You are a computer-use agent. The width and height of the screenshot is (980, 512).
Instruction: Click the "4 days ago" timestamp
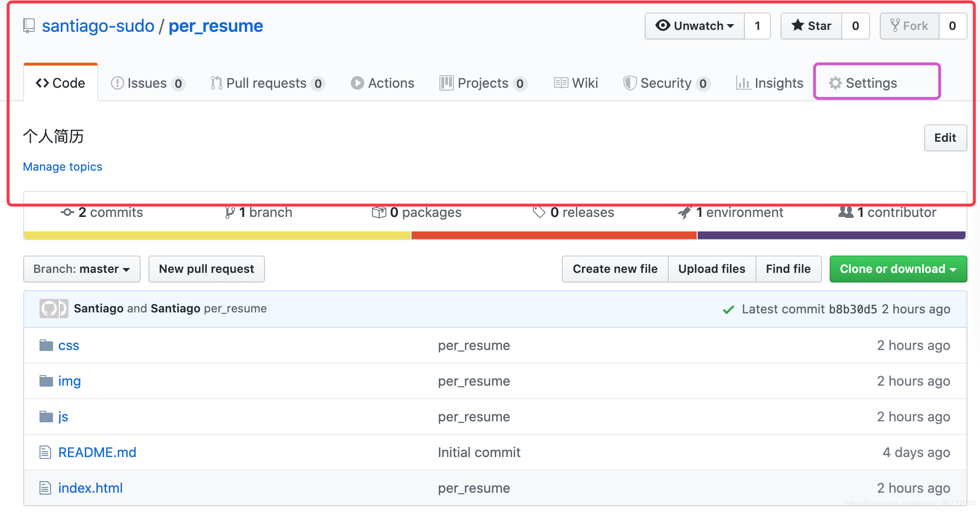coord(916,453)
